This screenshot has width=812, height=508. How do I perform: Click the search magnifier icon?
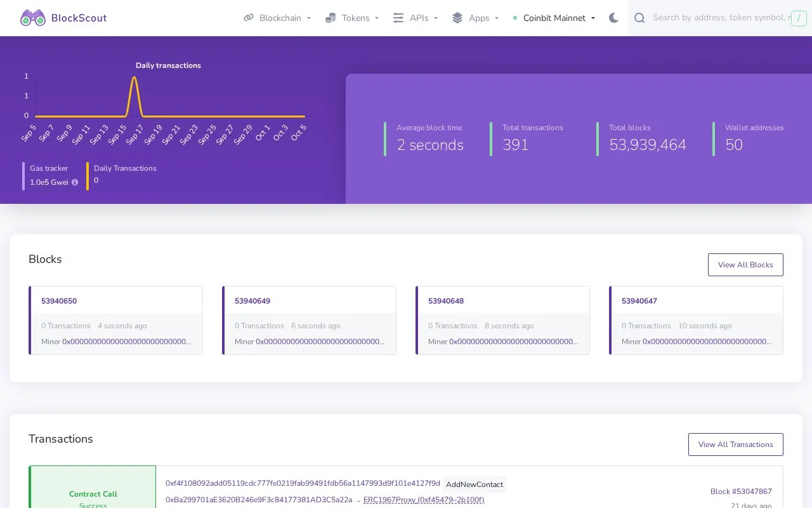tap(639, 18)
